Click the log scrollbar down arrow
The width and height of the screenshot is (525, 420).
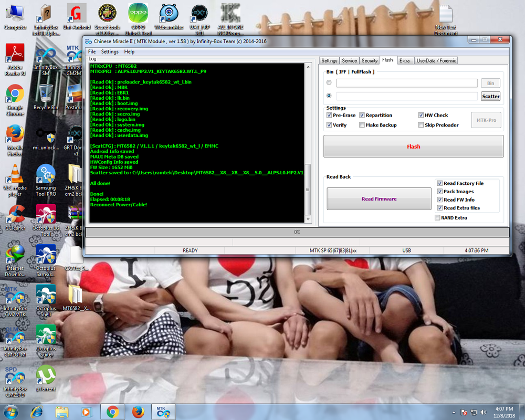point(308,220)
